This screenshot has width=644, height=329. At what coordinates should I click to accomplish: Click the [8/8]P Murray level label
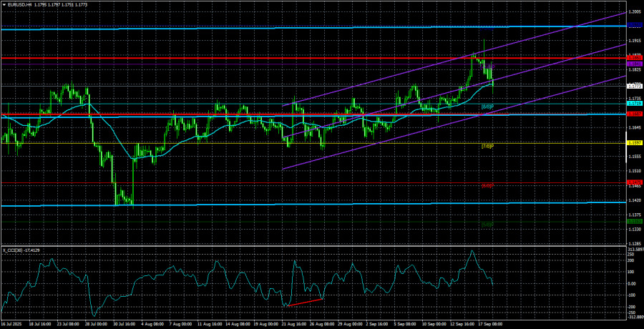487,107
